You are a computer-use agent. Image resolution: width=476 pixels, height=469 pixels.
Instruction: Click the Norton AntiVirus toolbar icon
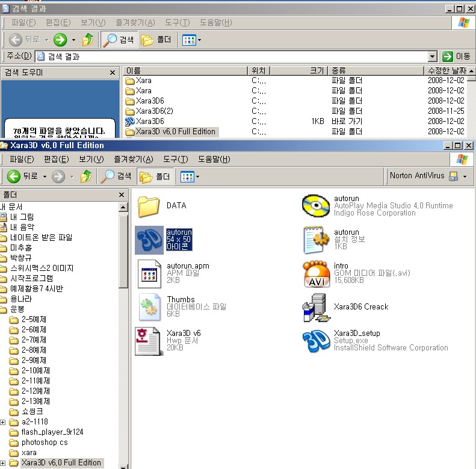click(x=454, y=176)
